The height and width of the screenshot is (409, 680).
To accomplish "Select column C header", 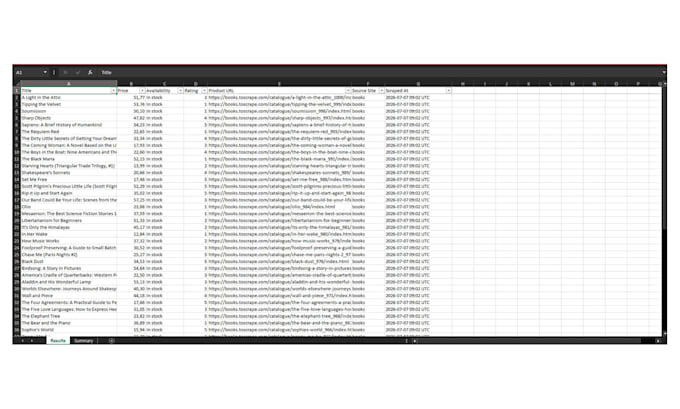I will tap(164, 84).
